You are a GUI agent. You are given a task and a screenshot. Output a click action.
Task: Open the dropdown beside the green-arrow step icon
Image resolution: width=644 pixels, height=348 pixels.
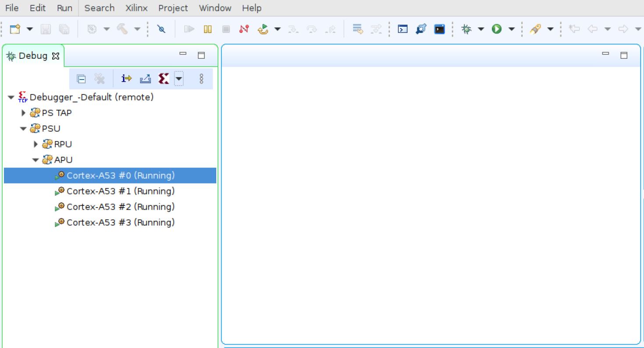(277, 29)
